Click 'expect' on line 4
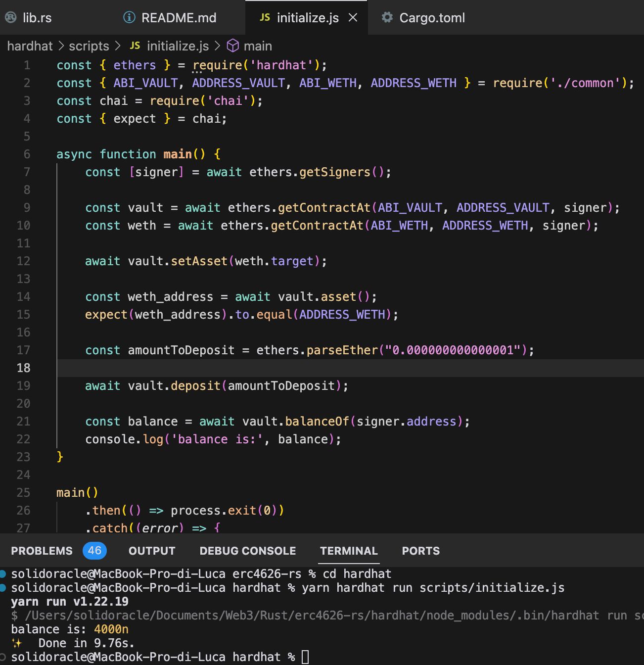Image resolution: width=644 pixels, height=665 pixels. [135, 119]
